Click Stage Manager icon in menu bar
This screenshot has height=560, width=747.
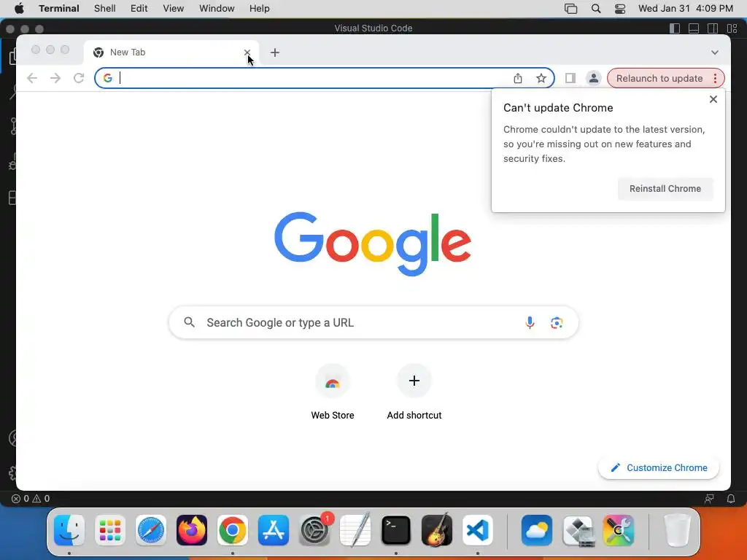pos(570,9)
